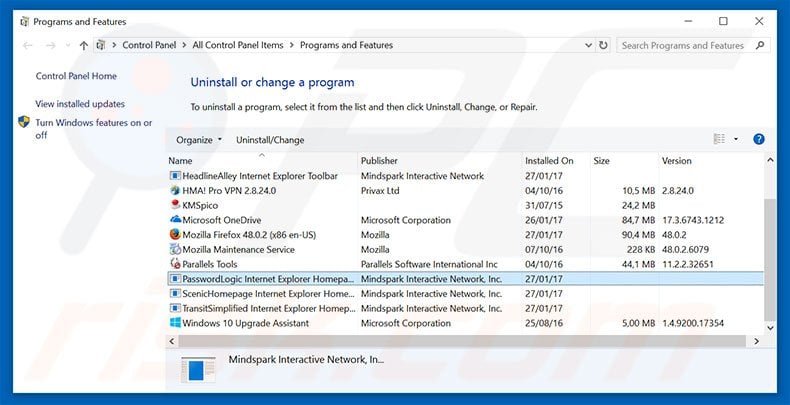790x405 pixels.
Task: Click Privax Ltd publisher cell
Action: click(x=380, y=190)
